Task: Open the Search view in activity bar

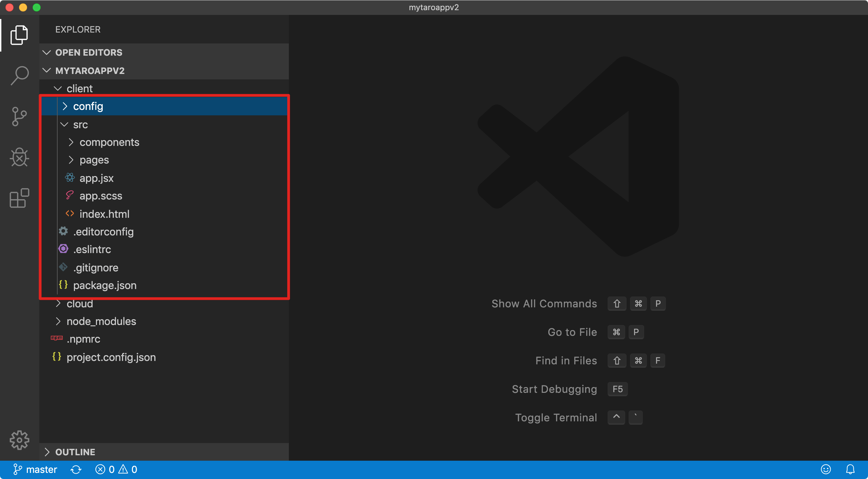Action: point(19,75)
